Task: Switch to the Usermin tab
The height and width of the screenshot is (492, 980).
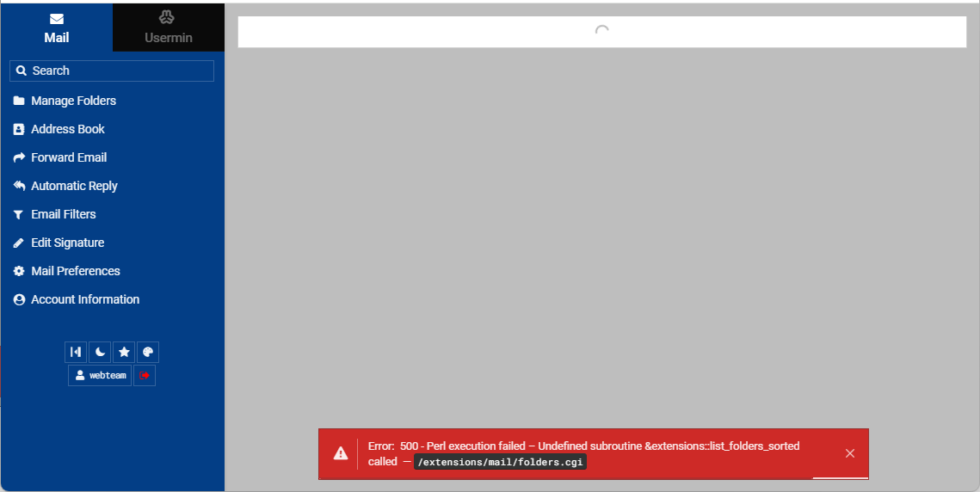Action: click(x=168, y=28)
